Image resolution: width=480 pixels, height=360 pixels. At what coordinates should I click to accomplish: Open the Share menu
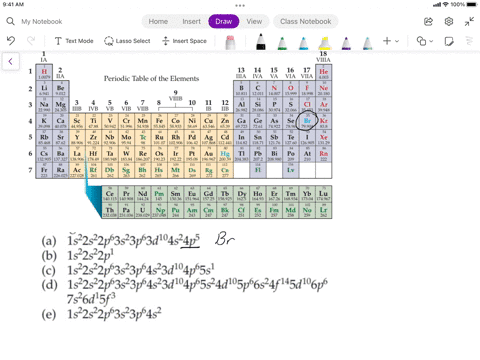tap(428, 22)
